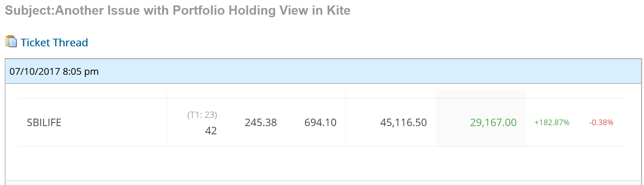Select the ticket subject heading text
The image size is (644, 185).
click(x=177, y=10)
